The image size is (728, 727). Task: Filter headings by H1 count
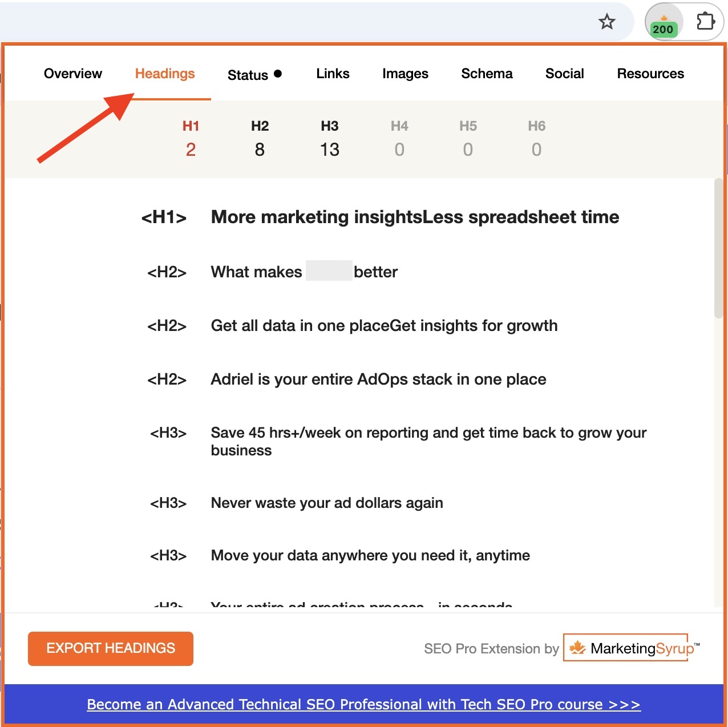[x=191, y=139]
